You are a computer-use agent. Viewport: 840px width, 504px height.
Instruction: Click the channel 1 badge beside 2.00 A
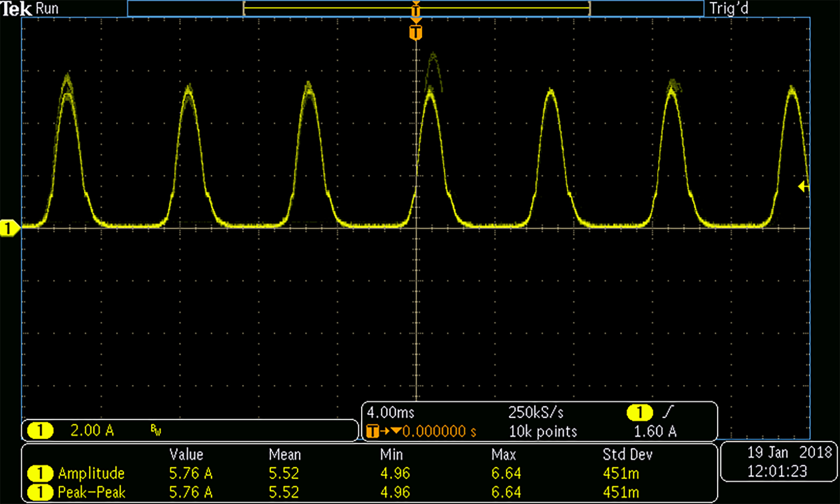40,431
